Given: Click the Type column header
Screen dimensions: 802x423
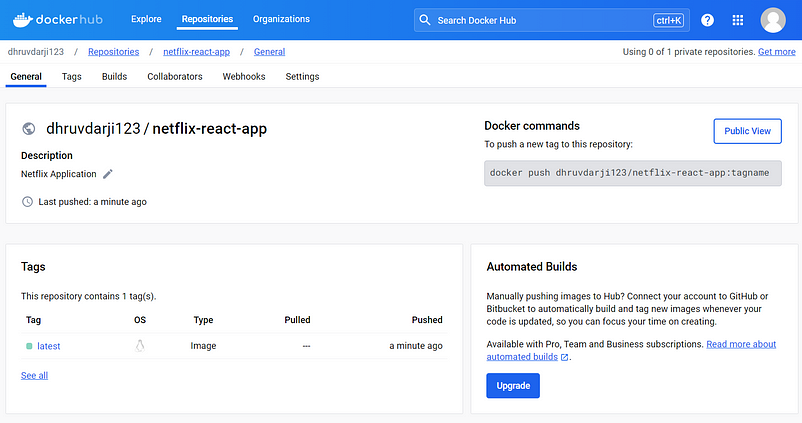Looking at the screenshot, I should pyautogui.click(x=203, y=320).
